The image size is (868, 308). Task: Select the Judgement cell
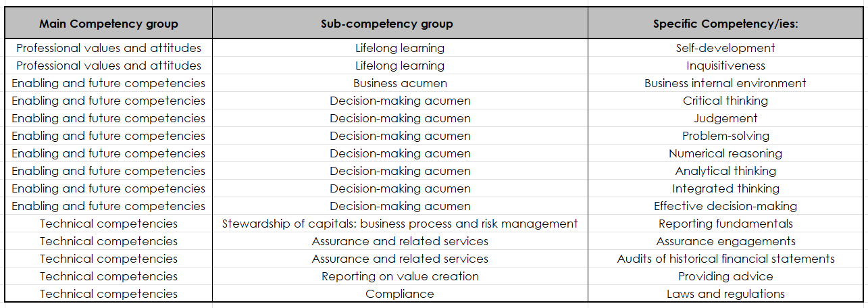pyautogui.click(x=725, y=118)
